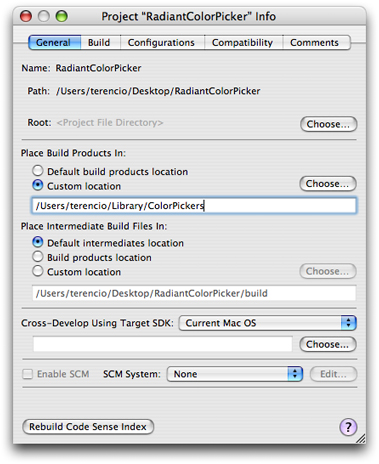This screenshot has width=379, height=464.
Task: Click the RadiantColorPicker project name value
Action: coord(98,68)
